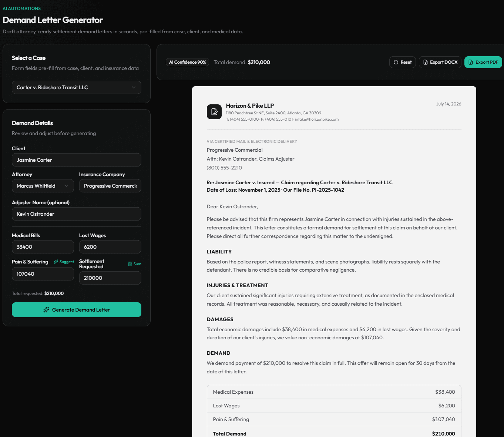Click the July 14, 2026 letter date
The image size is (504, 437).
pyautogui.click(x=448, y=104)
